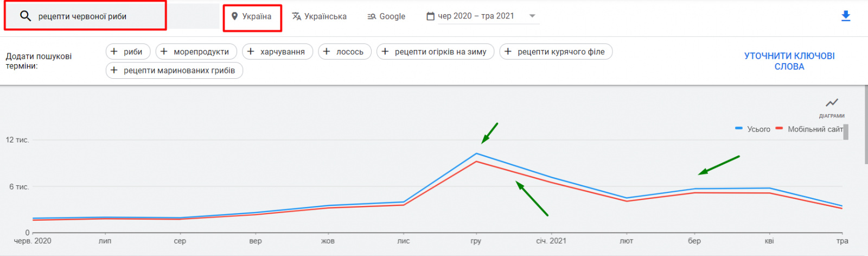Click the search magnifier icon
The image size is (868, 256).
click(25, 16)
